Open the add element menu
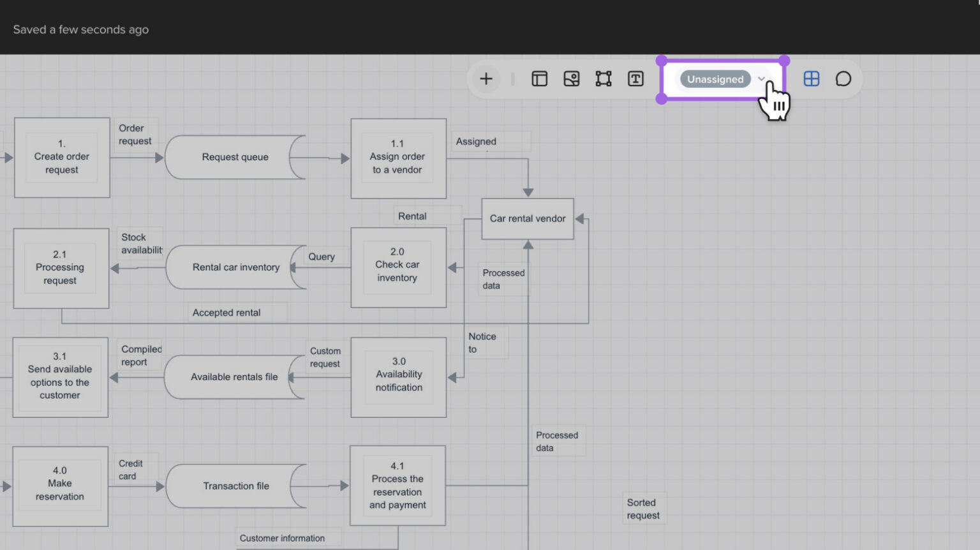The image size is (980, 550). (486, 78)
